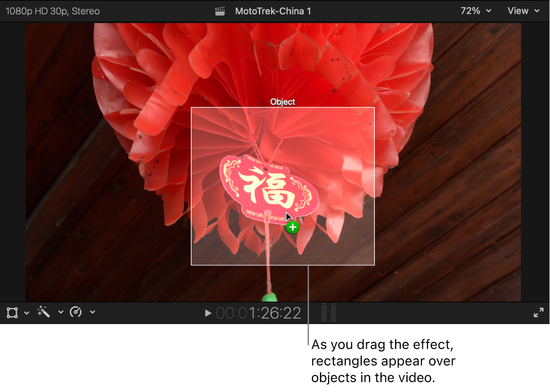This screenshot has width=550, height=392.
Task: Click the Retime speedometer icon
Action: (77, 312)
